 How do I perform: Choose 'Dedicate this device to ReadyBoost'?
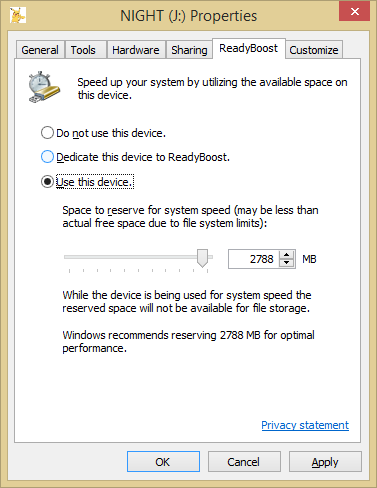pyautogui.click(x=47, y=157)
